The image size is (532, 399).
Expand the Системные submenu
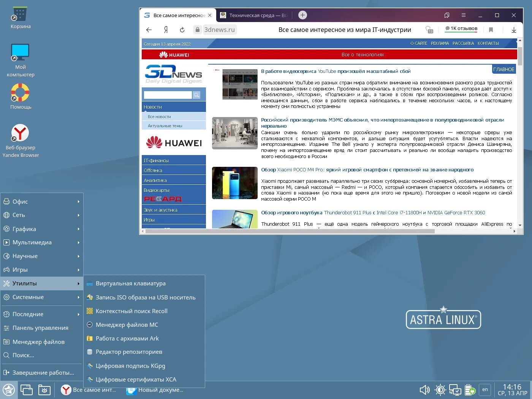click(x=42, y=297)
